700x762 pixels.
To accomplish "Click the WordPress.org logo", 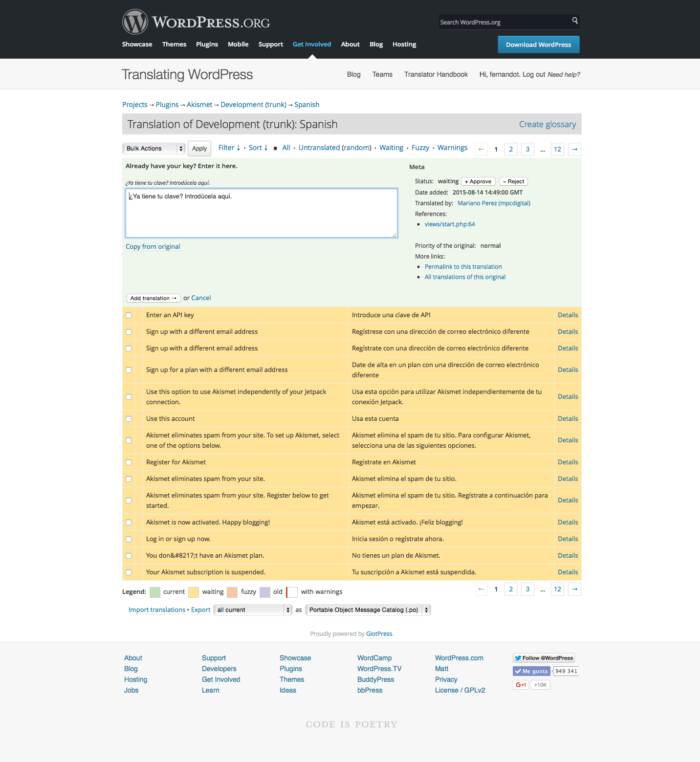I will (x=196, y=22).
